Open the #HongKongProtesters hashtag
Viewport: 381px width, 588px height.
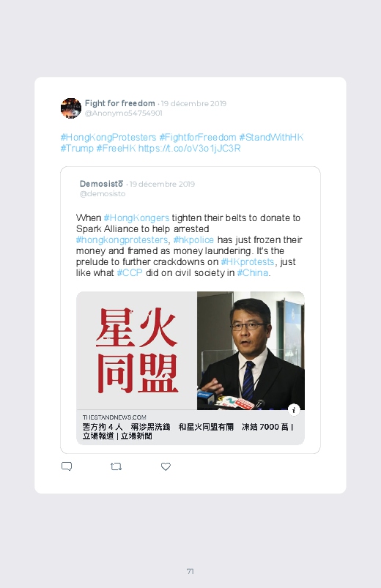(x=108, y=137)
